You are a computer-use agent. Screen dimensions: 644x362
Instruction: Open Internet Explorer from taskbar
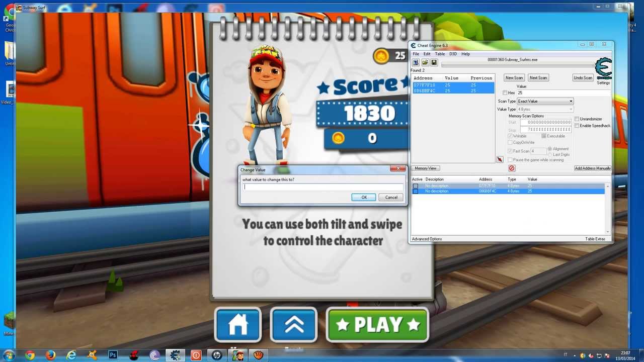[x=71, y=355]
